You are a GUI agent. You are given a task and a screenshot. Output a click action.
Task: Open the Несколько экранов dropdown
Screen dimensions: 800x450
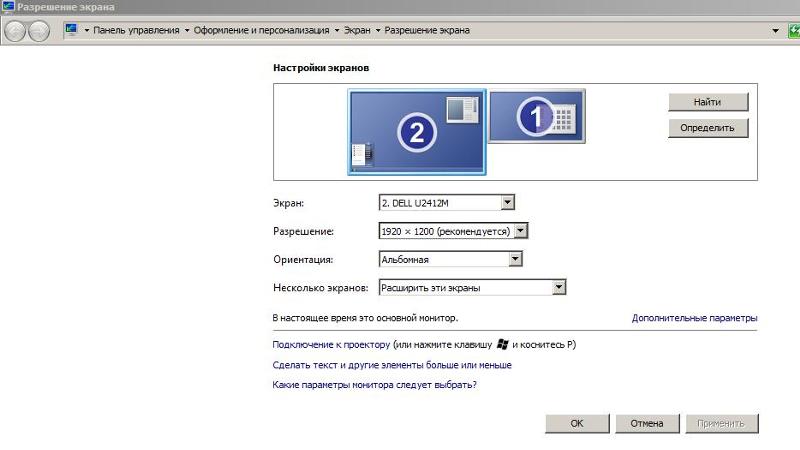pyautogui.click(x=472, y=288)
